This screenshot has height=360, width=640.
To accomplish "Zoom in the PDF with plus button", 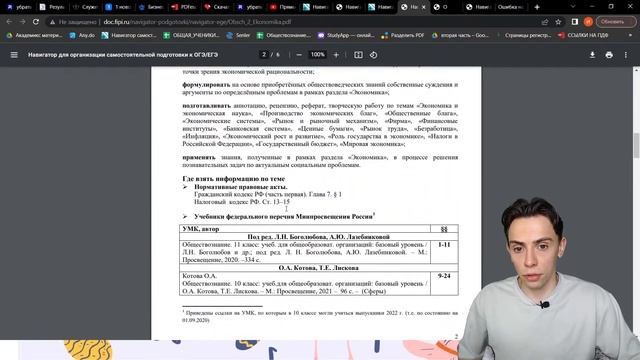I will [336, 55].
